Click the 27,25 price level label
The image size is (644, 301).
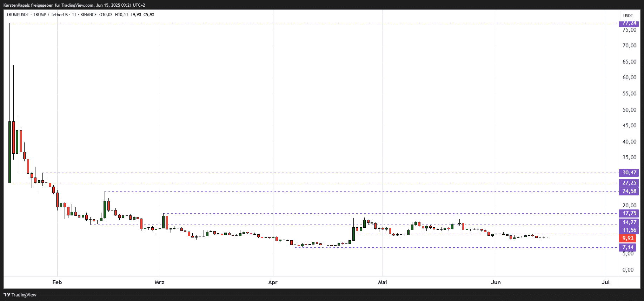(x=629, y=183)
